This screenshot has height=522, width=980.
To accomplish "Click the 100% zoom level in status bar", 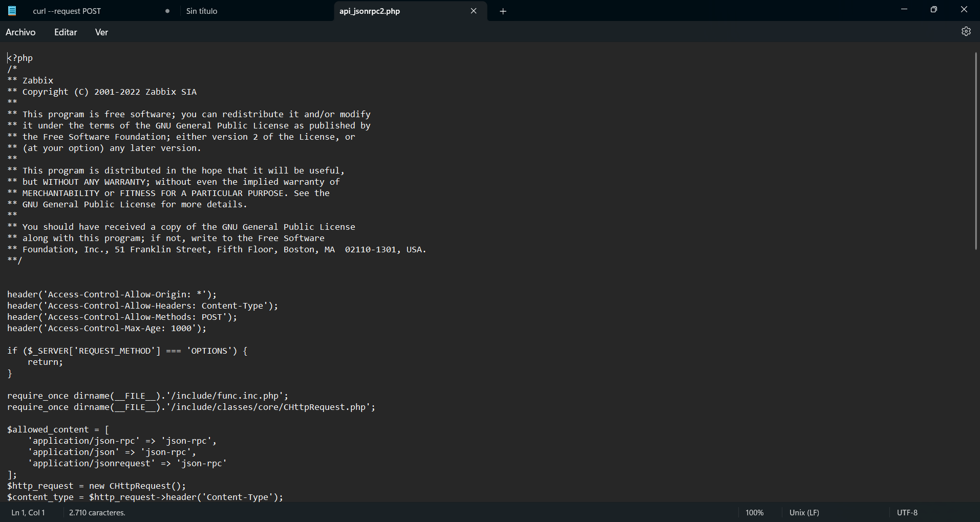I will [x=754, y=512].
